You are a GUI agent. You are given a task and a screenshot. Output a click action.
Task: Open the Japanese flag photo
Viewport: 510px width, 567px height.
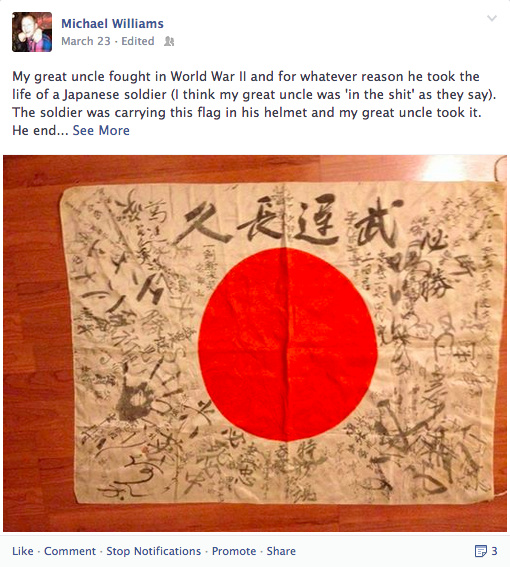(255, 344)
